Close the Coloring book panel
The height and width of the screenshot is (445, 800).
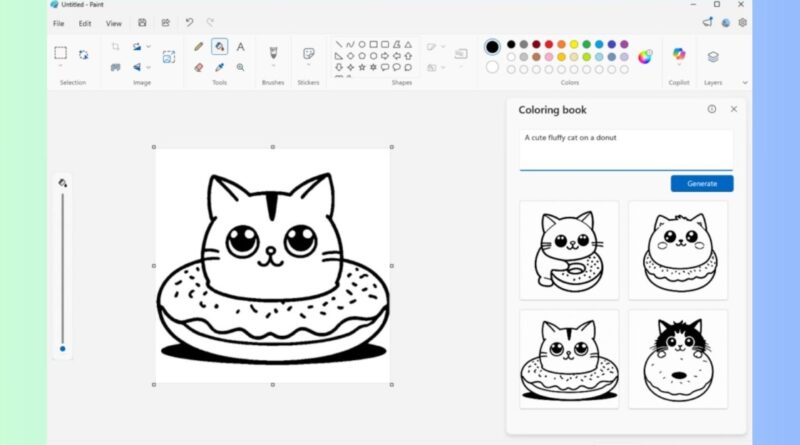pos(733,109)
